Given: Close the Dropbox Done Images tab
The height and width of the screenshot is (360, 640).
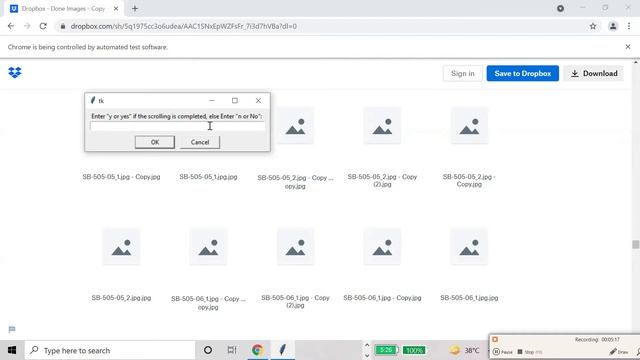Looking at the screenshot, I should pyautogui.click(x=116, y=8).
